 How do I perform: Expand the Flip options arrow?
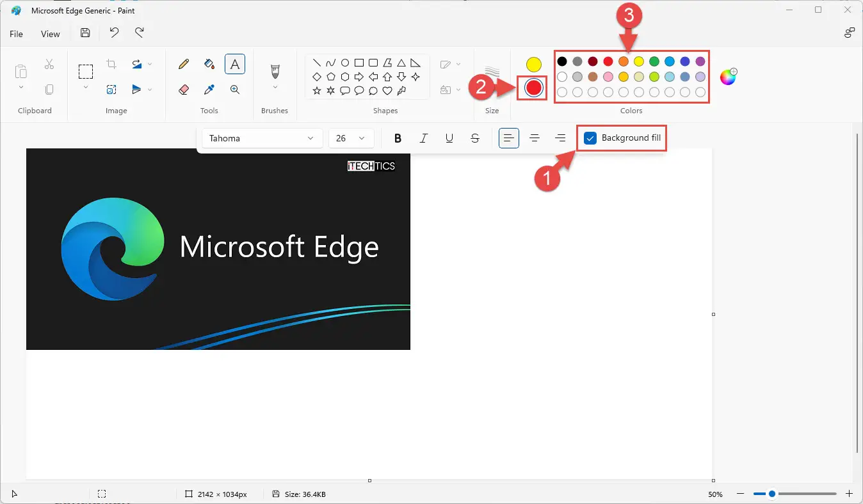pos(150,90)
